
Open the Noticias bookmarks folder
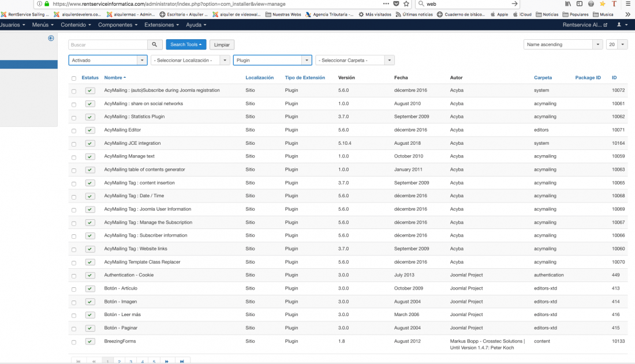click(547, 14)
